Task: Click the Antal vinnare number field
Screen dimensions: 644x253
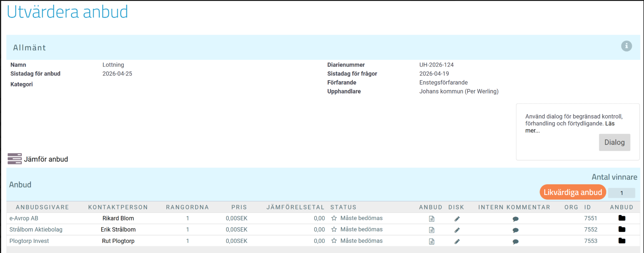Action: (621, 193)
